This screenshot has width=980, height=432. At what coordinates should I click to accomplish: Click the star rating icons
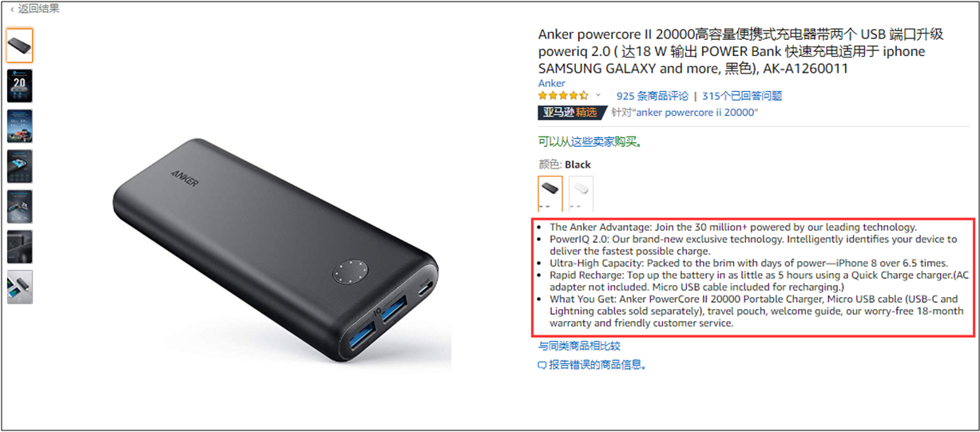point(564,95)
